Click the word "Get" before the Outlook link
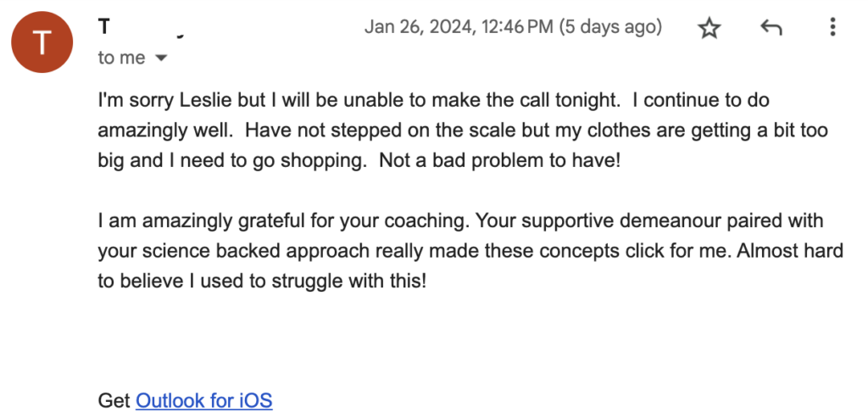The height and width of the screenshot is (418, 868). (114, 399)
